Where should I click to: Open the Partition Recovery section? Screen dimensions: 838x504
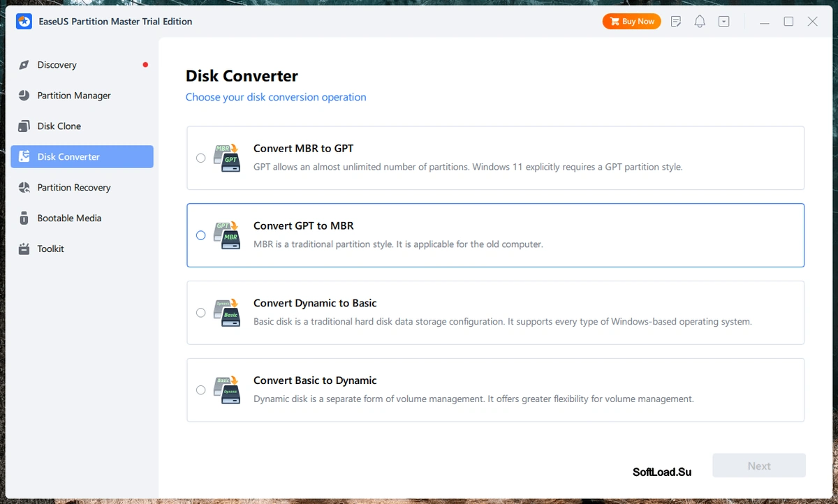(82, 188)
